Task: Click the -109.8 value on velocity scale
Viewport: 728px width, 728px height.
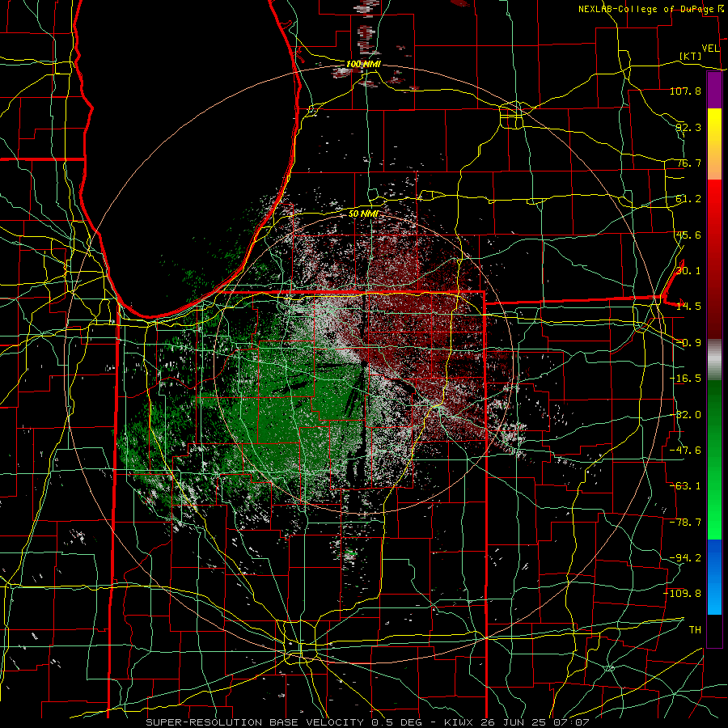Action: (x=683, y=594)
